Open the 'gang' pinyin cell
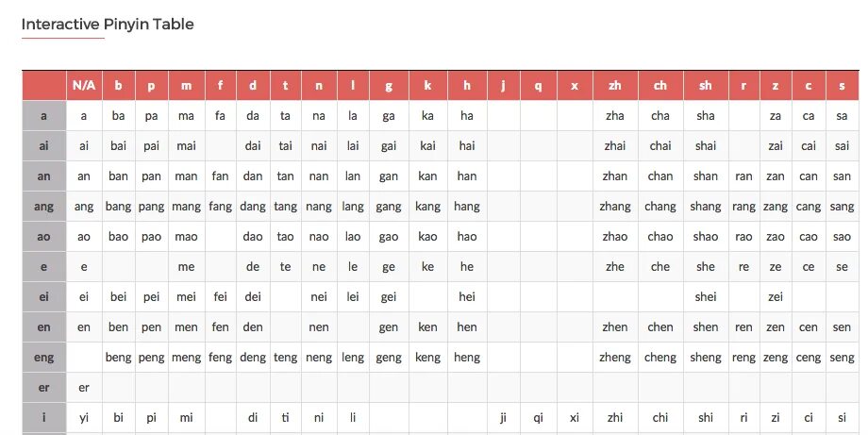This screenshot has width=868, height=435. tap(389, 207)
